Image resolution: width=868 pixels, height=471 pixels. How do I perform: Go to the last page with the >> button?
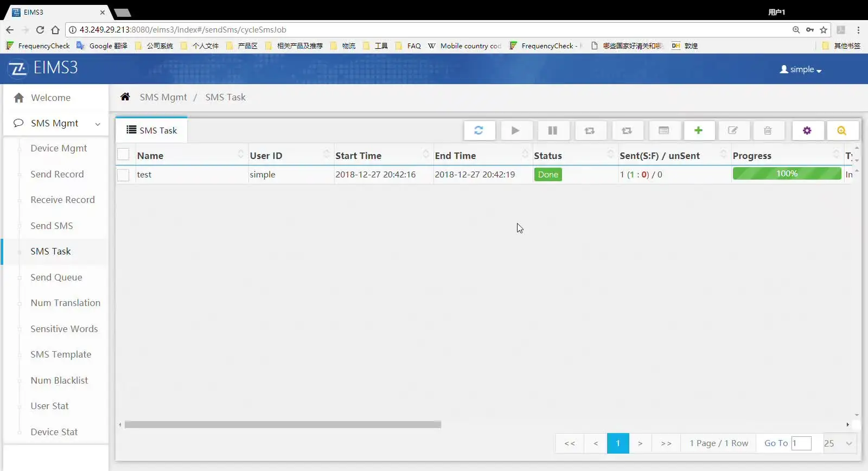click(x=666, y=443)
